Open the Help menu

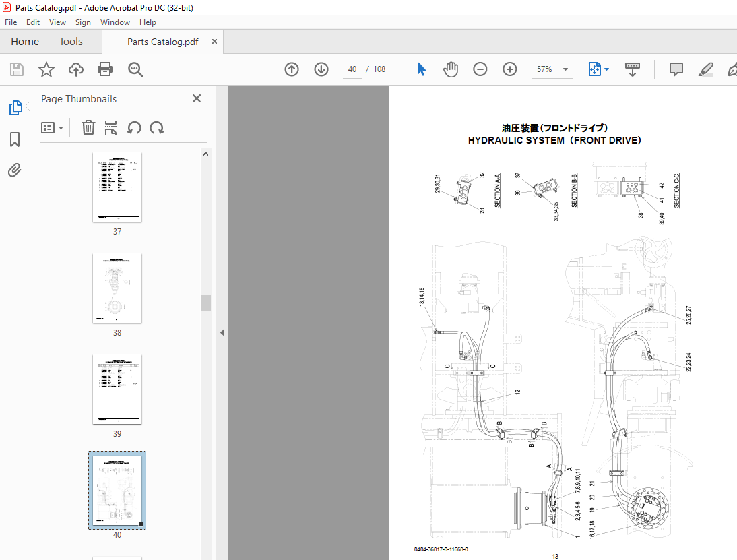pos(148,22)
